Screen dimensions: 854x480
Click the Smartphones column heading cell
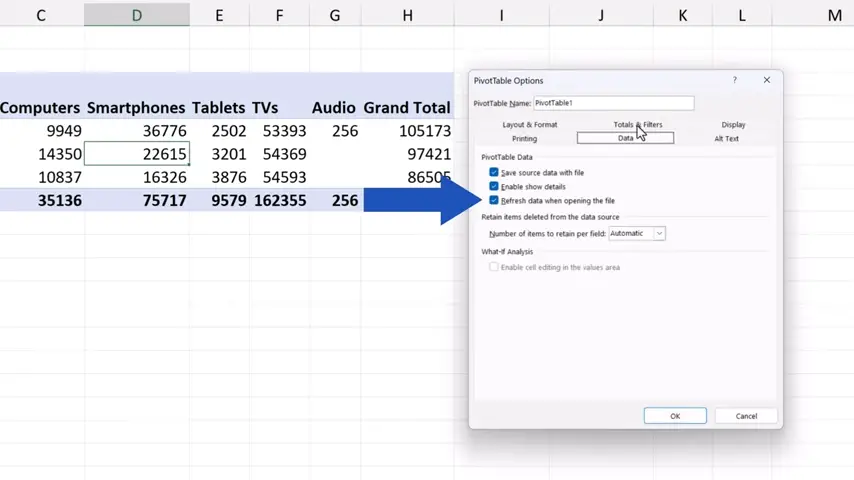pos(137,108)
